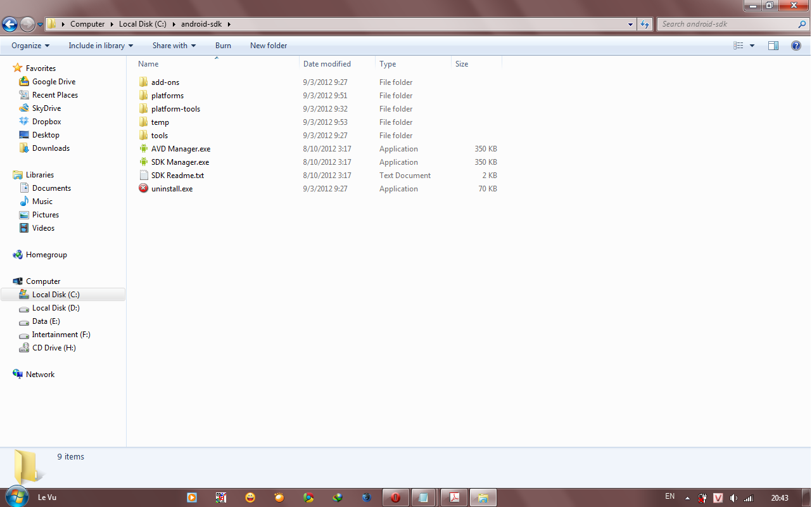Screen dimensions: 812x507
Task: Open Chrome from the taskbar
Action: (x=308, y=497)
